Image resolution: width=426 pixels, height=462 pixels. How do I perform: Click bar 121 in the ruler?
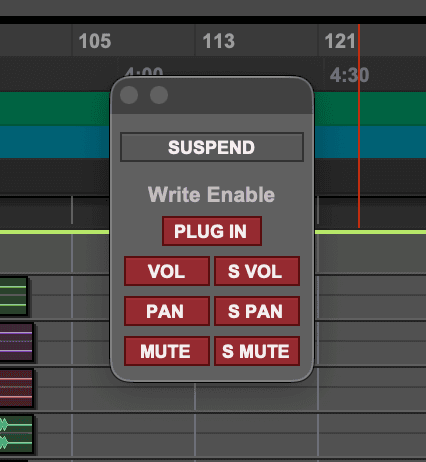(340, 41)
